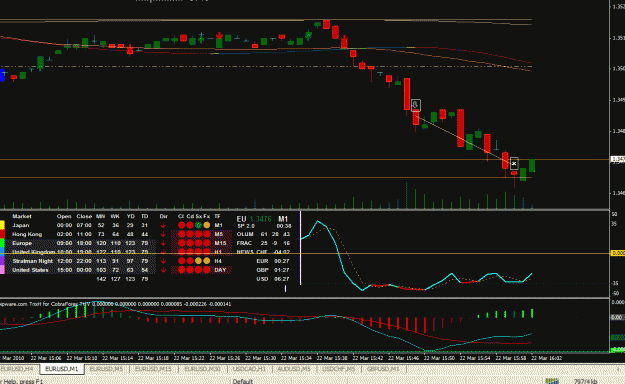Select the USDCHF,M5 chart tab

coord(339,369)
